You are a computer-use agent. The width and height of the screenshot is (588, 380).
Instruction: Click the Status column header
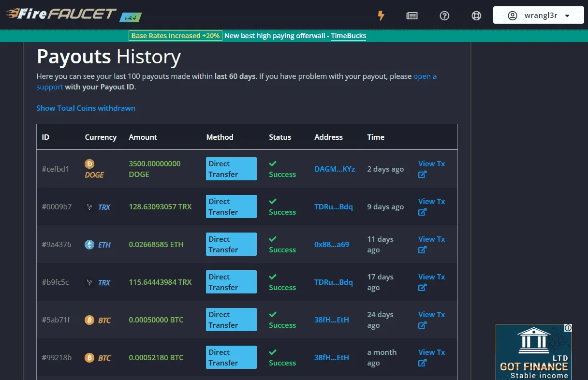[280, 137]
